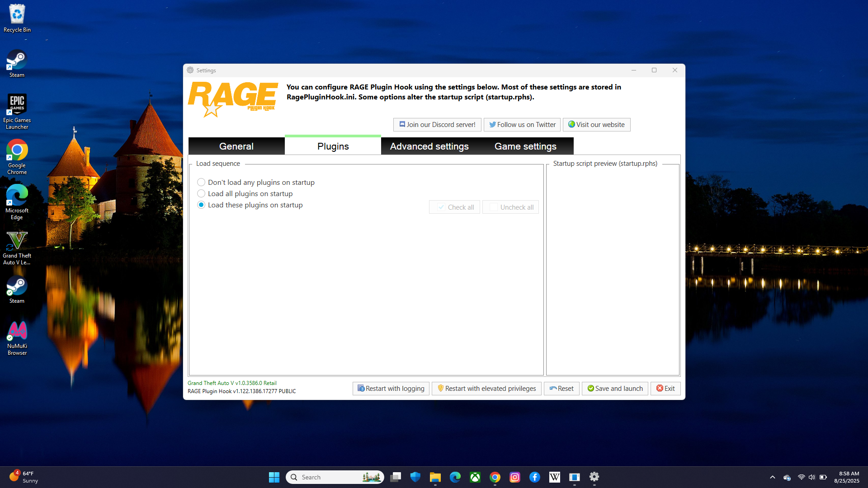The width and height of the screenshot is (868, 488).
Task: Open Instagram from the taskbar
Action: coord(515,477)
